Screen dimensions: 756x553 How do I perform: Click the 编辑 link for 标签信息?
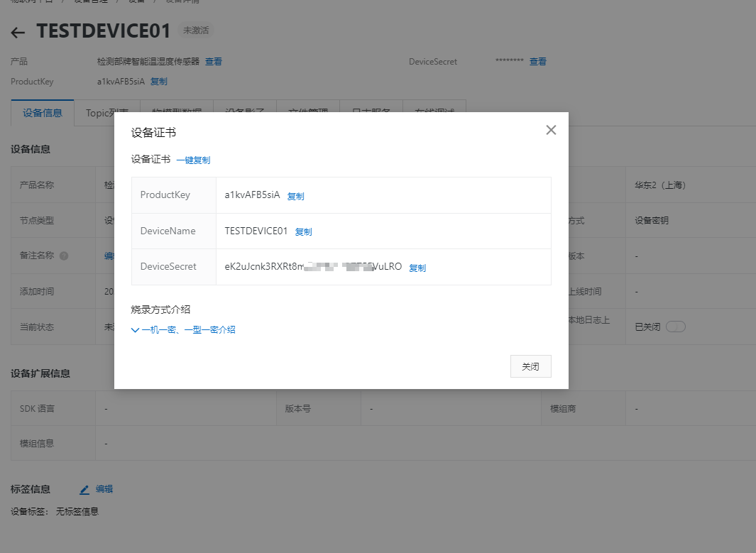pos(104,489)
